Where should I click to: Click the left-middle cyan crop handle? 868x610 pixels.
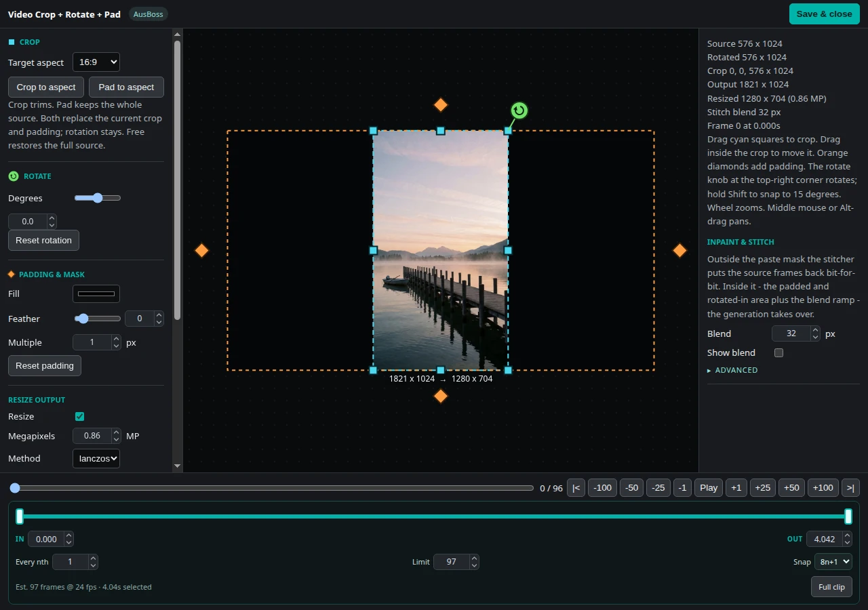tap(373, 250)
